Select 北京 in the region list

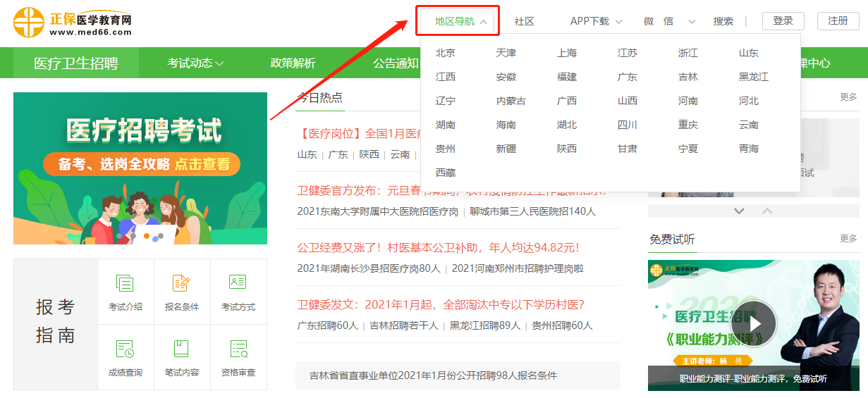click(446, 54)
